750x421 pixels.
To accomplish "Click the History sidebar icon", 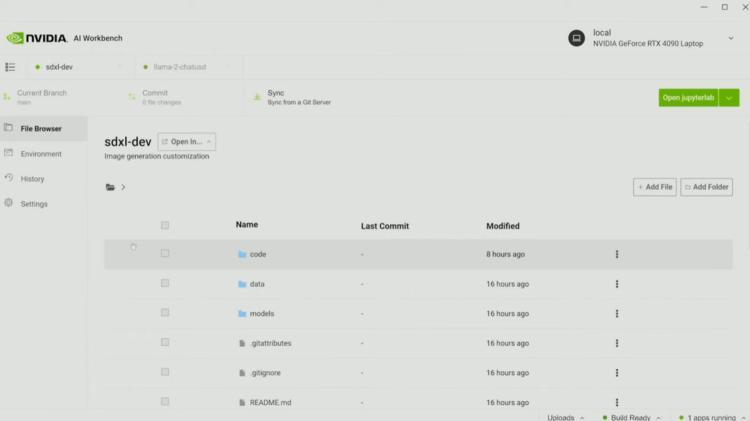I will pyautogui.click(x=8, y=178).
